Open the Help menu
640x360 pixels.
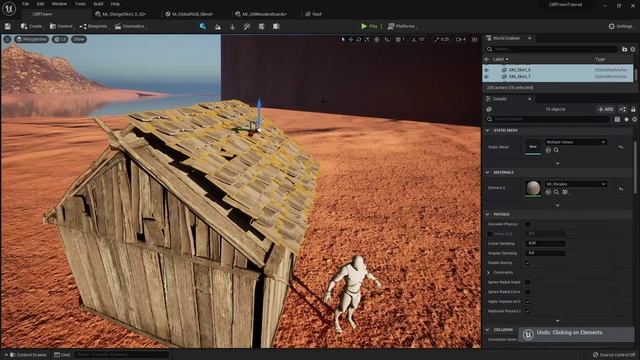(x=116, y=4)
